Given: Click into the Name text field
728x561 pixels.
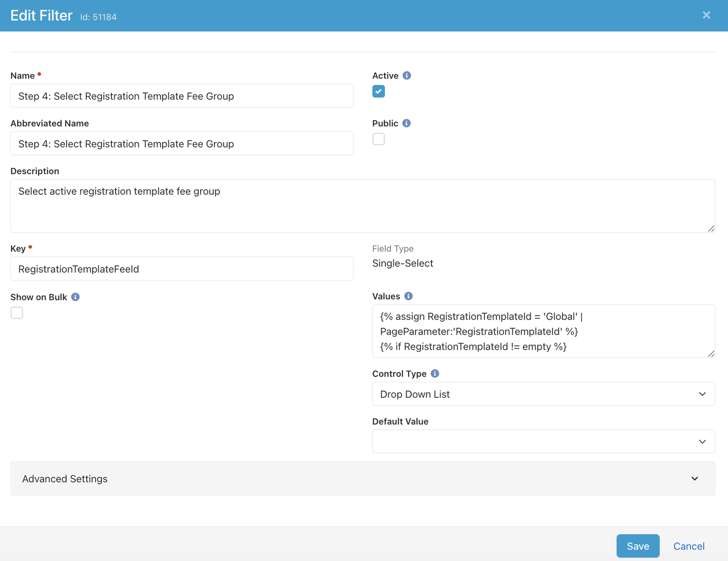Looking at the screenshot, I should (x=182, y=96).
